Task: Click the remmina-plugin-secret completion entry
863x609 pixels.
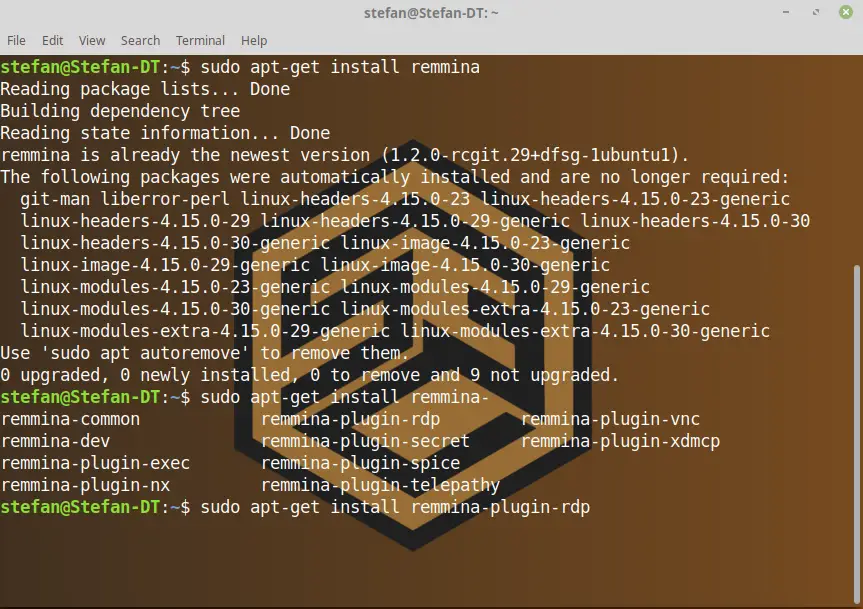Action: tap(365, 441)
